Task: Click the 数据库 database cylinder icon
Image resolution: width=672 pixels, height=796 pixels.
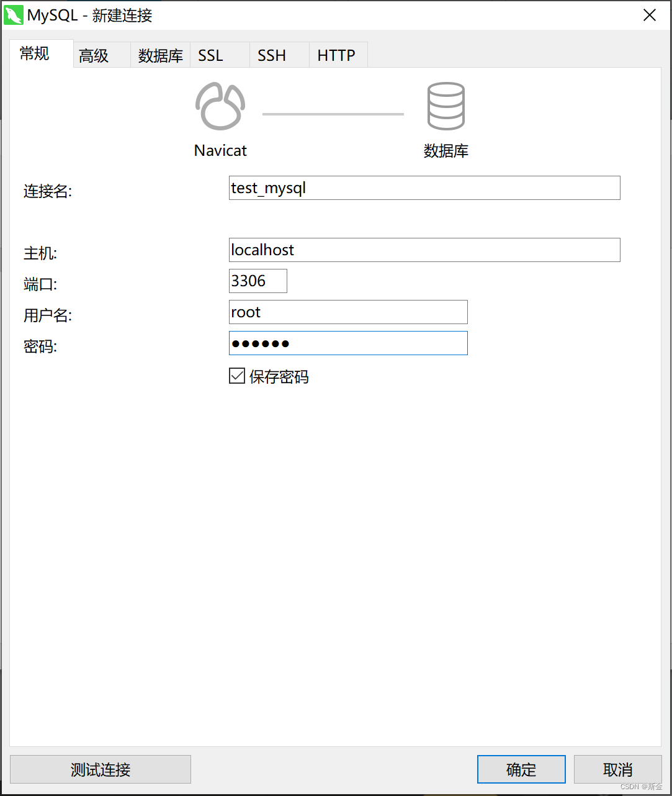Action: coord(446,106)
